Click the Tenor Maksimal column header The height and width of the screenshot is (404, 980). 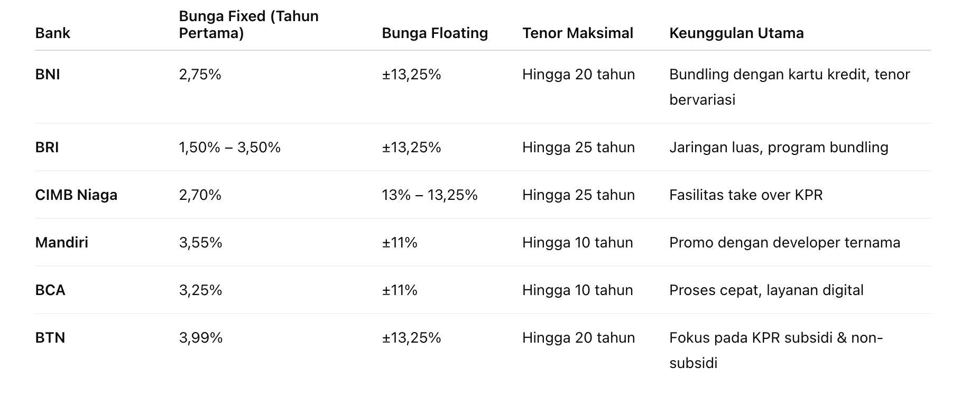pos(577,33)
